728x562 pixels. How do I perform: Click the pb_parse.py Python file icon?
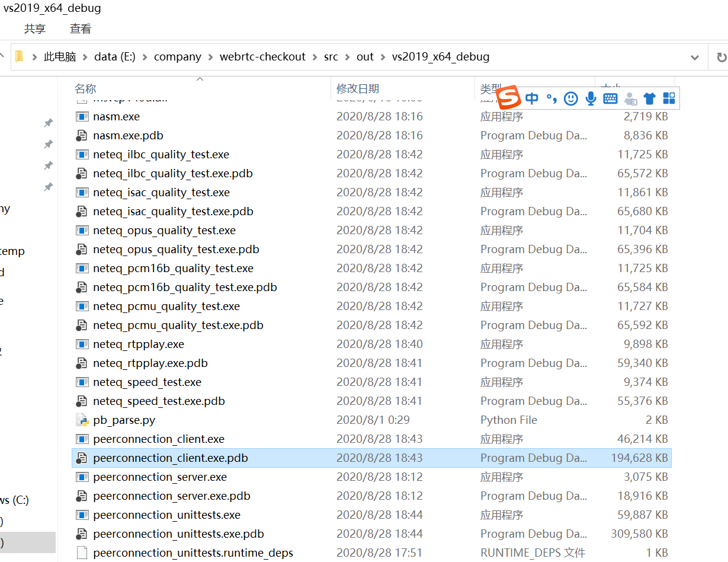(x=82, y=420)
